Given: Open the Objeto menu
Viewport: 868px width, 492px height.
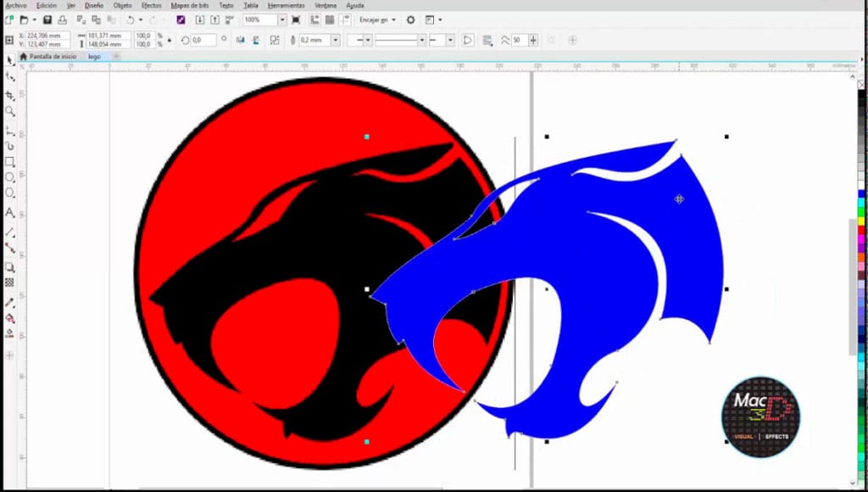Looking at the screenshot, I should [x=122, y=6].
